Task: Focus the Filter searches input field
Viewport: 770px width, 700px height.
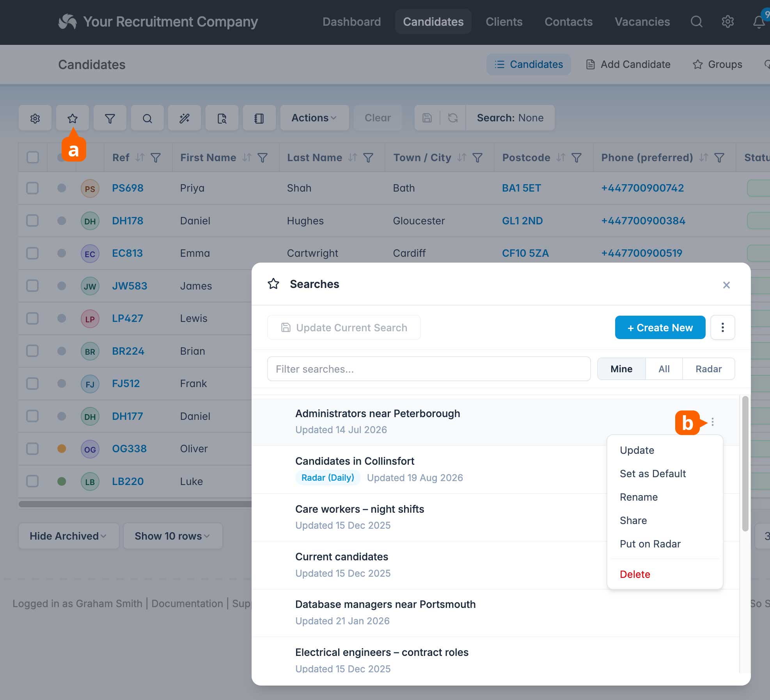Action: click(x=429, y=369)
